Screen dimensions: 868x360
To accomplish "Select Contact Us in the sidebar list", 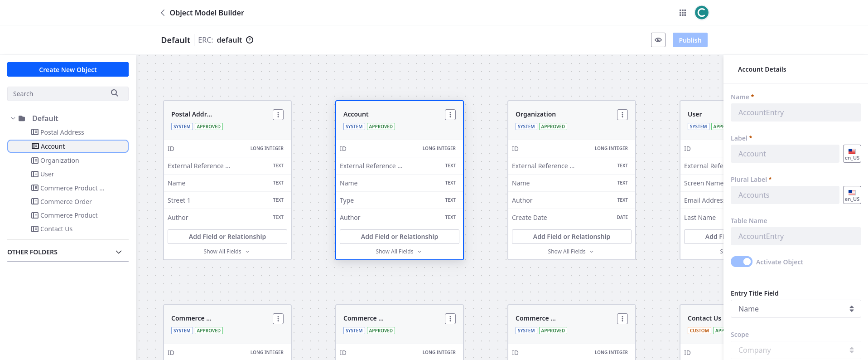I will tap(56, 229).
